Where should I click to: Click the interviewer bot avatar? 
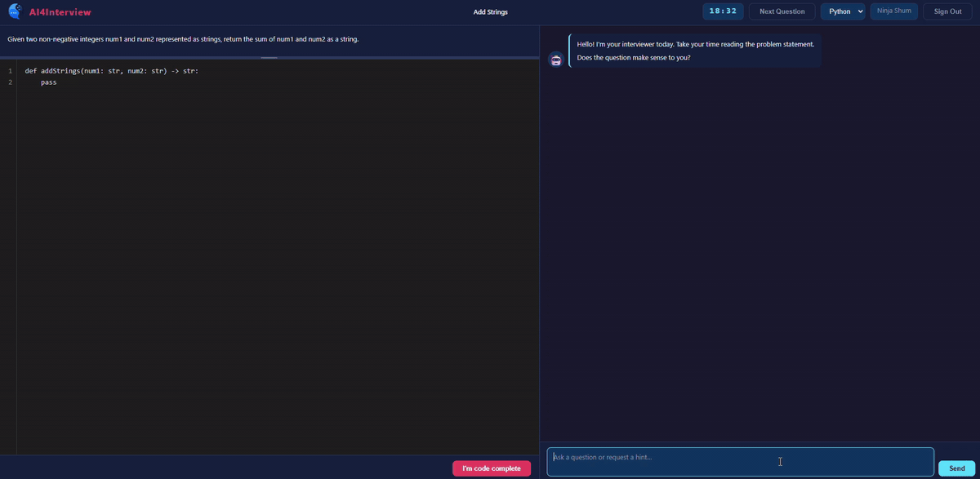[556, 60]
